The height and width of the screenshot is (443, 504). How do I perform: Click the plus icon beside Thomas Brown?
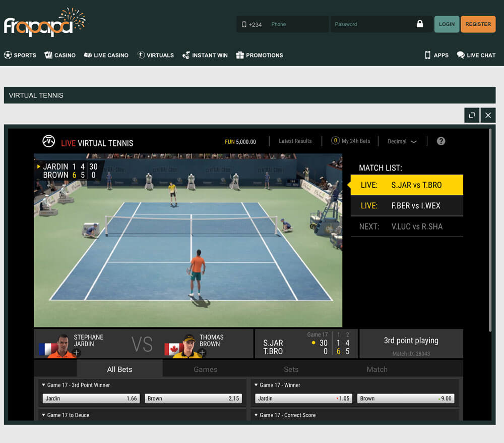pyautogui.click(x=202, y=353)
